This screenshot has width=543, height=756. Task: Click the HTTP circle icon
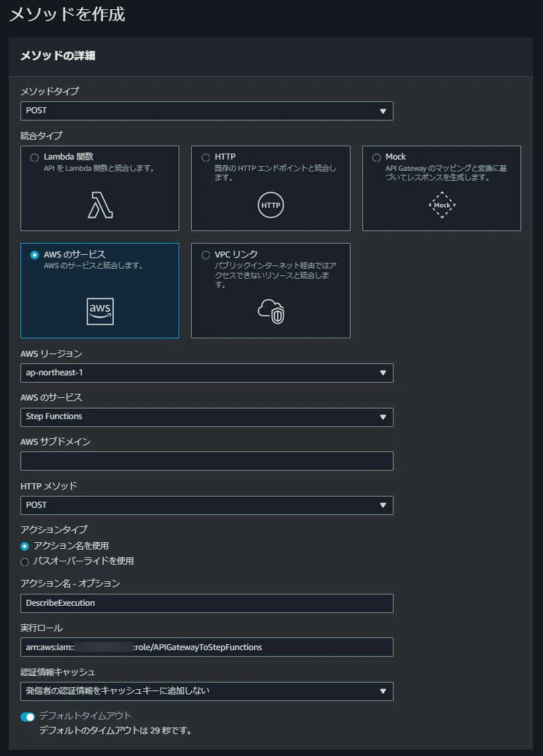click(271, 205)
